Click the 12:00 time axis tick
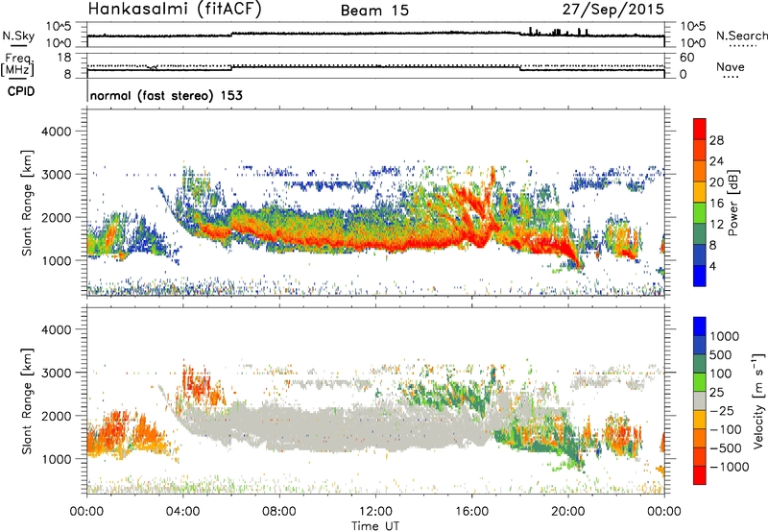This screenshot has width=768, height=532. click(x=375, y=512)
